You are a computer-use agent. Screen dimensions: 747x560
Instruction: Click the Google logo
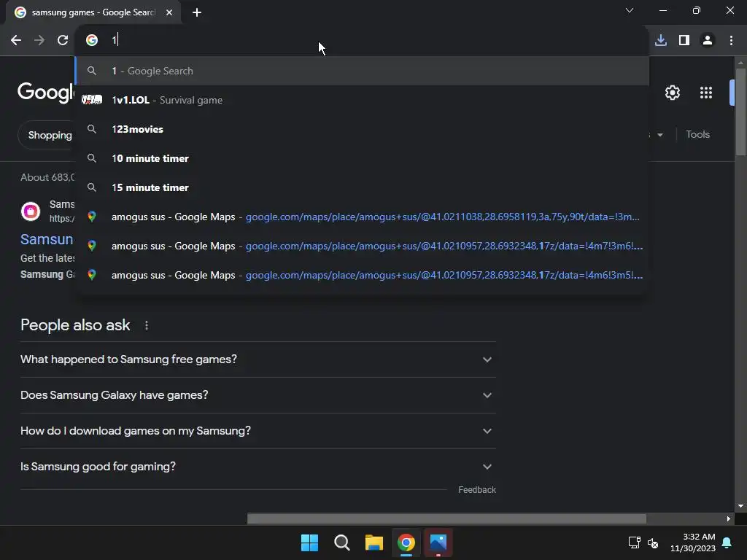46,93
